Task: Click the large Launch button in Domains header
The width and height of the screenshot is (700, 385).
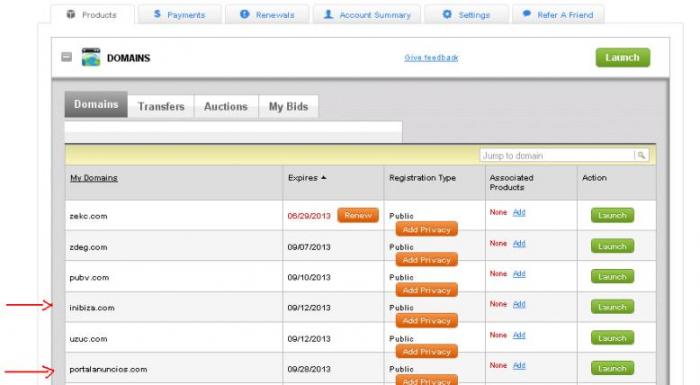Action: point(622,58)
